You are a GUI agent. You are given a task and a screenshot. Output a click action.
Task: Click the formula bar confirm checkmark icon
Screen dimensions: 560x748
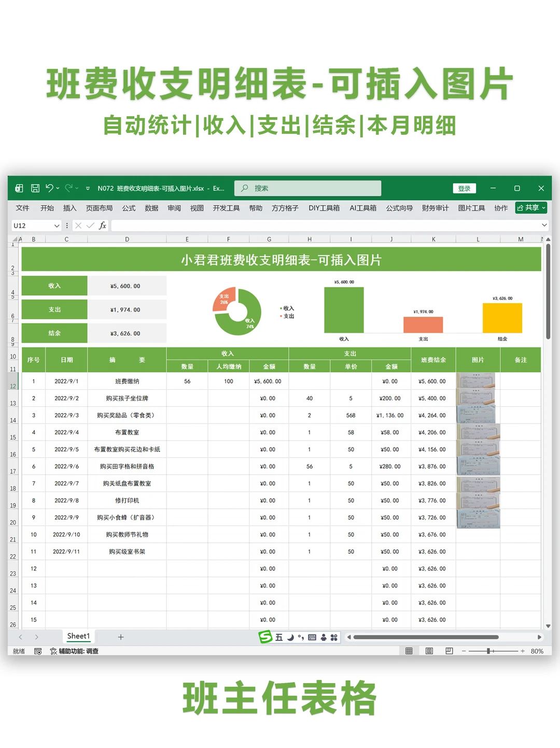tap(90, 225)
